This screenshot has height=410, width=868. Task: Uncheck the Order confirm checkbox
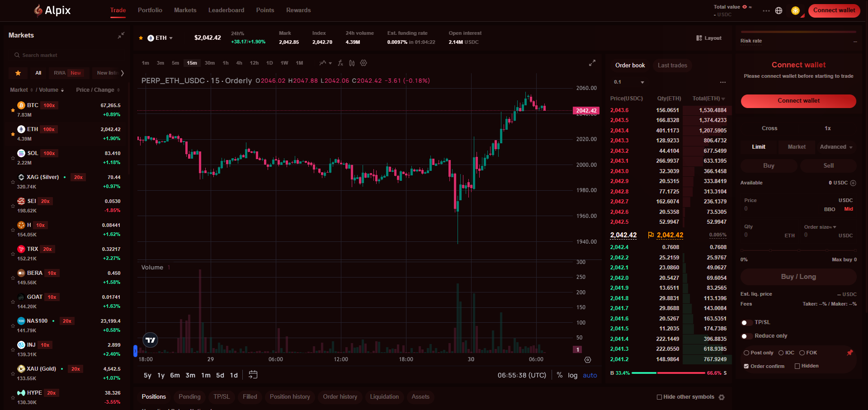tap(746, 366)
